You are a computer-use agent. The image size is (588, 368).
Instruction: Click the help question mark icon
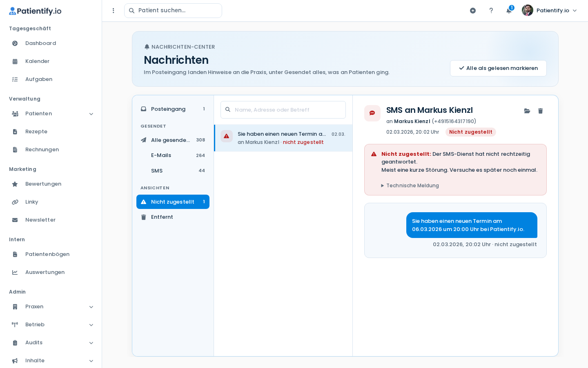click(491, 11)
